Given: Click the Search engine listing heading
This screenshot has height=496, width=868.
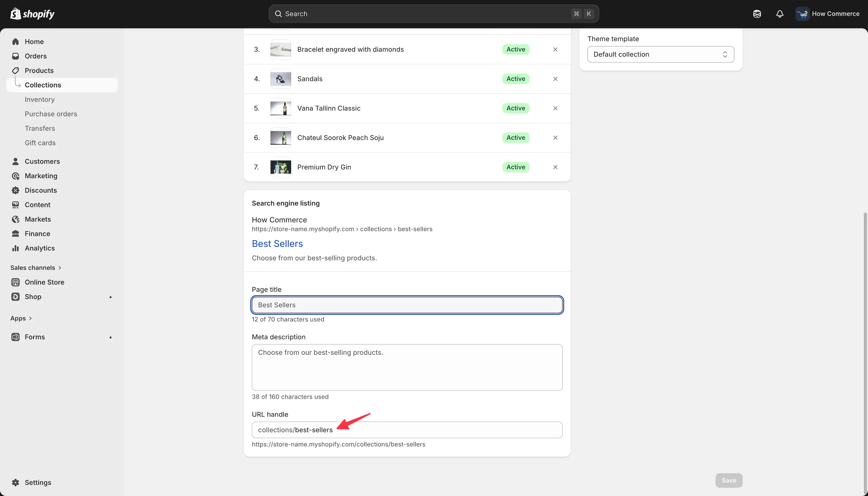Looking at the screenshot, I should [286, 203].
